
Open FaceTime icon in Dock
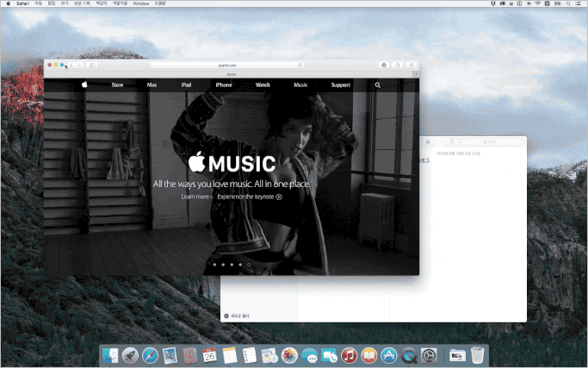[329, 355]
